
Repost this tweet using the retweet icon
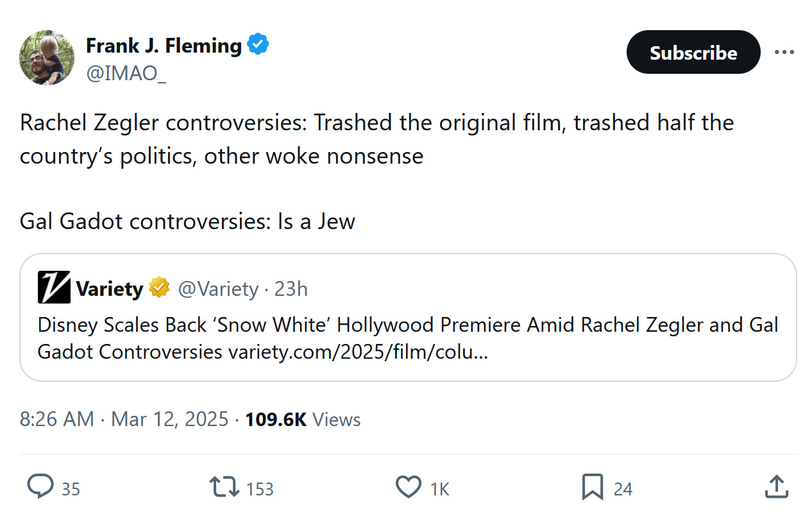(x=224, y=487)
